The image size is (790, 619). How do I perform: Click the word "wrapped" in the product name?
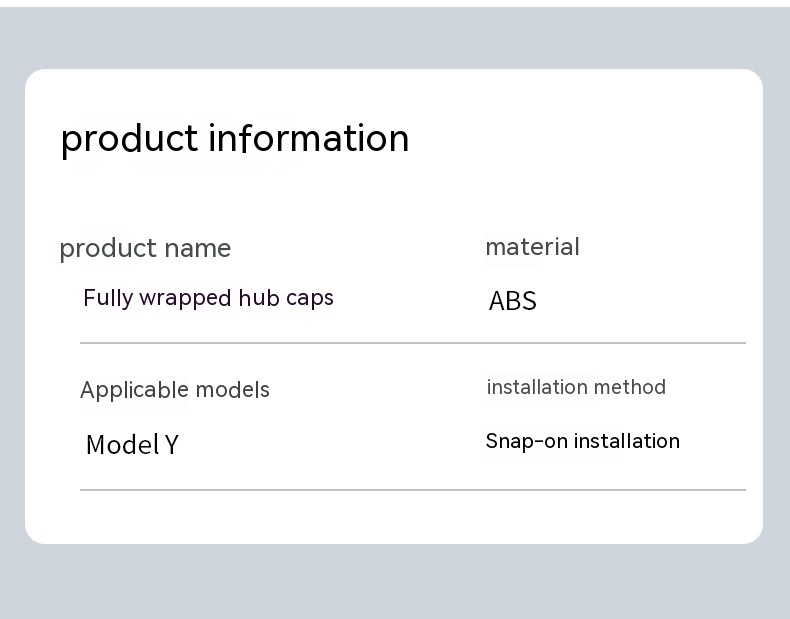(x=185, y=298)
